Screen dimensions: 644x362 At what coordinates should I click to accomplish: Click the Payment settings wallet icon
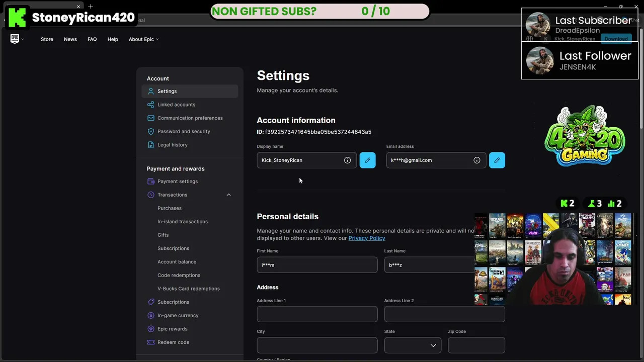pyautogui.click(x=150, y=182)
